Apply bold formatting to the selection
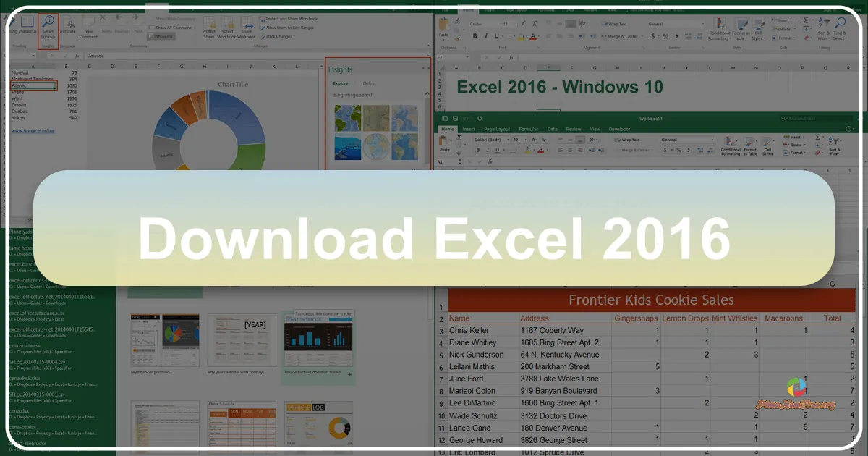The width and height of the screenshot is (868, 456). (474, 34)
